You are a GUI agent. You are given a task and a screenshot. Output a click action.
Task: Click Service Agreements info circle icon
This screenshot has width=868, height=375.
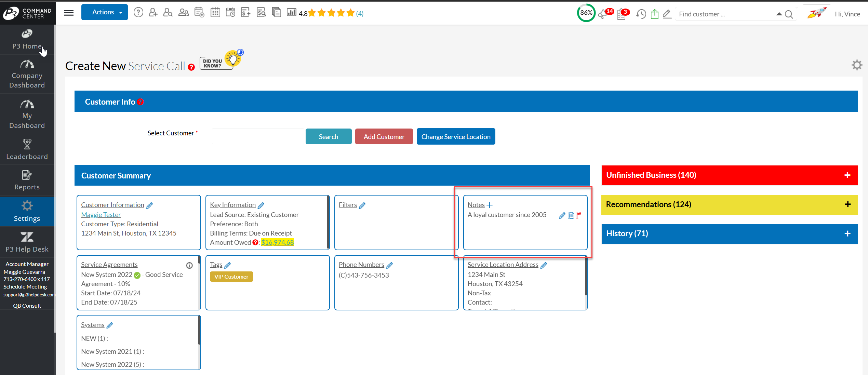(x=189, y=265)
